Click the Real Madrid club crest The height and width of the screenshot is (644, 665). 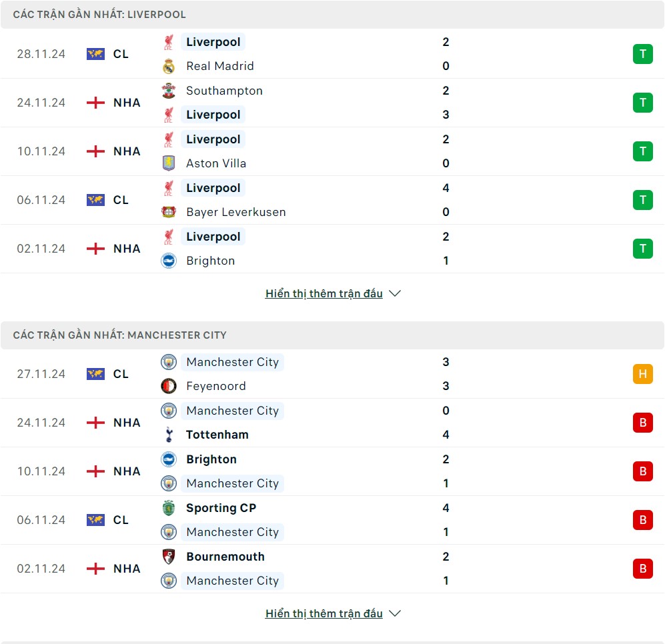tap(169, 66)
